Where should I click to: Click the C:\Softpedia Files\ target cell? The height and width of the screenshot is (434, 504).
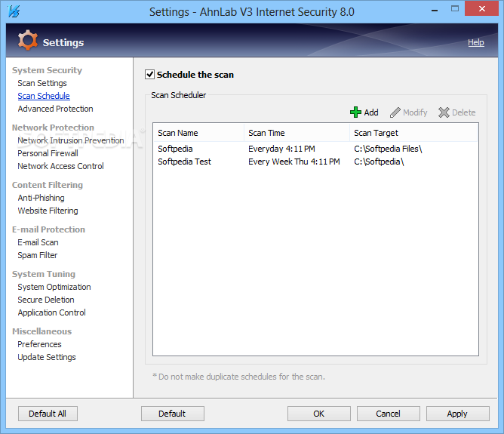coord(388,149)
